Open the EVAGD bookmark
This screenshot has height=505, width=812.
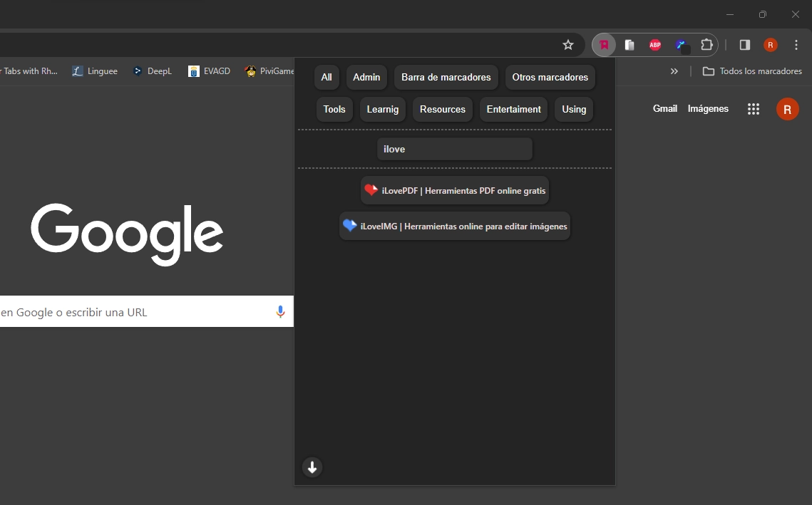coord(209,71)
